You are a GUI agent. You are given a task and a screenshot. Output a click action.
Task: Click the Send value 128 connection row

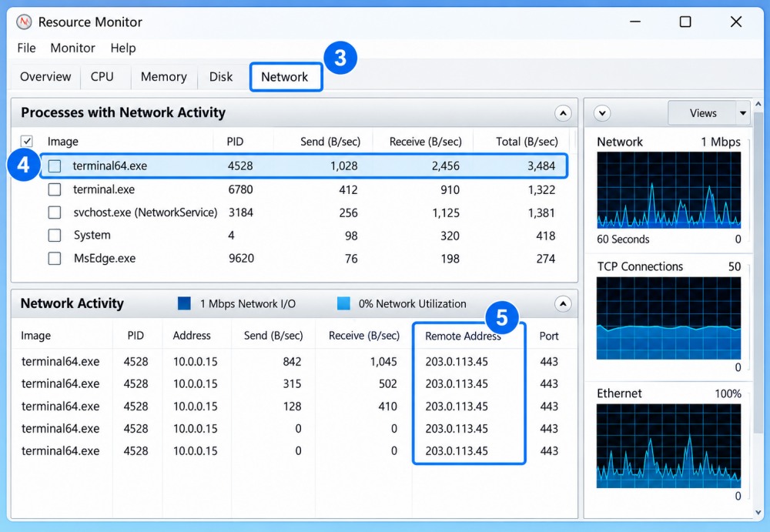(x=292, y=407)
